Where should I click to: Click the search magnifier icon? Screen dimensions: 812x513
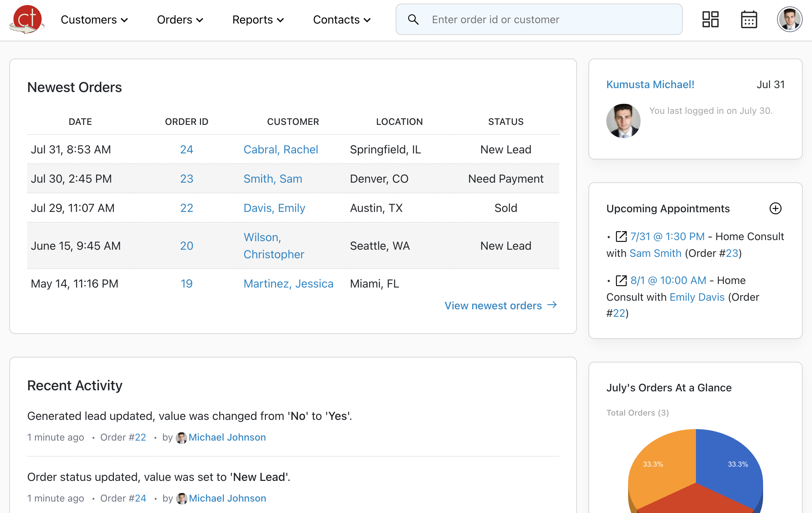[x=413, y=19]
